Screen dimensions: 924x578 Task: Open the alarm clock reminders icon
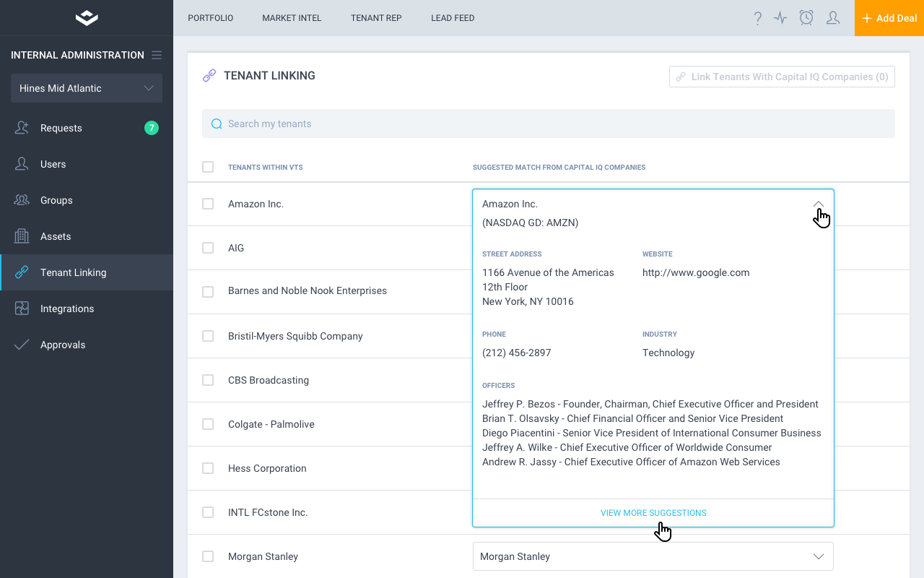pos(806,18)
